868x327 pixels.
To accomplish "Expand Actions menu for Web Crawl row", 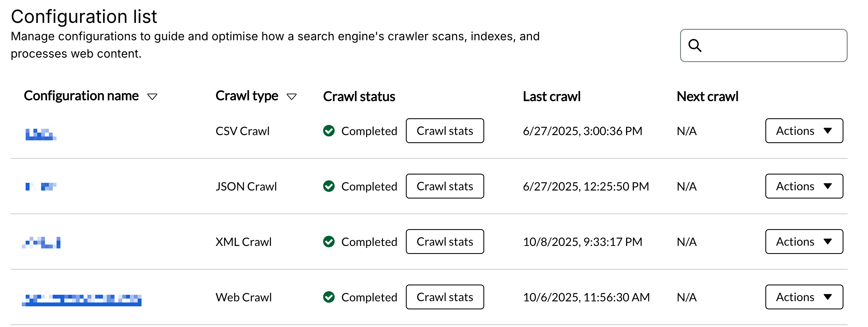I will (x=804, y=297).
